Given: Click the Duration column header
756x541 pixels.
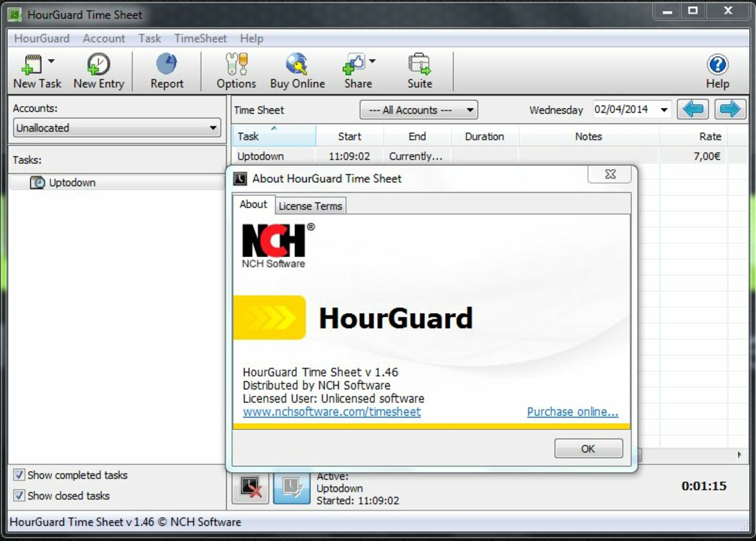Looking at the screenshot, I should 485,137.
